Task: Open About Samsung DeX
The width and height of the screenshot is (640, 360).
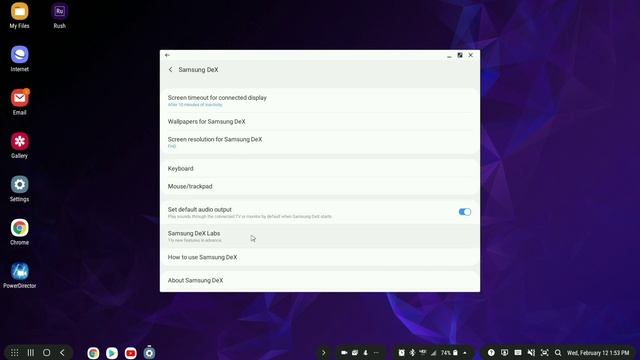Action: tap(320, 280)
